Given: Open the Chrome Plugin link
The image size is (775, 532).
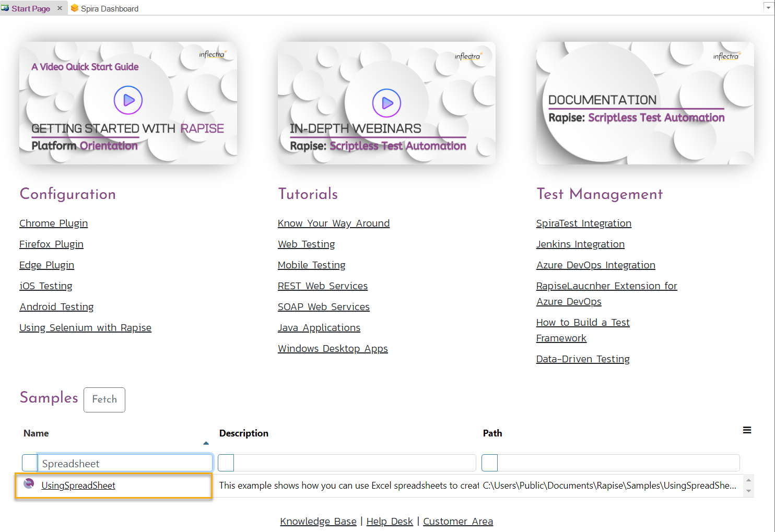Looking at the screenshot, I should coord(53,223).
